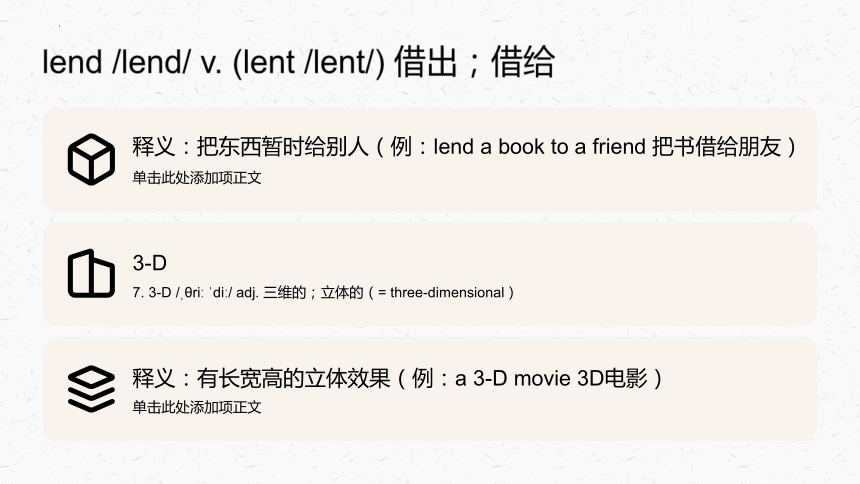Click the empty beige area at the right of the 3-D card
The image size is (860, 484).
tap(686, 274)
